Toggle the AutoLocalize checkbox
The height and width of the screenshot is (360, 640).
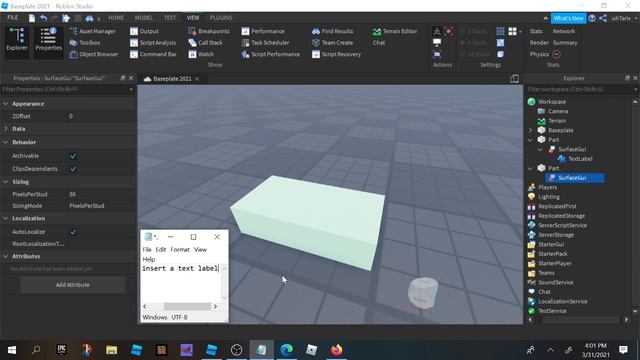pos(73,232)
